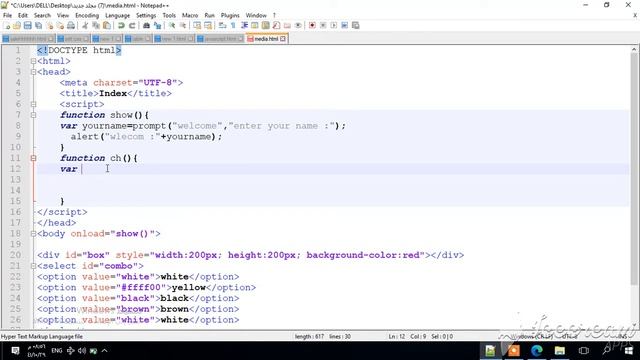Toggle synchronized horizontal scrolling icon
This screenshot has width=640, height=360.
click(x=208, y=25)
